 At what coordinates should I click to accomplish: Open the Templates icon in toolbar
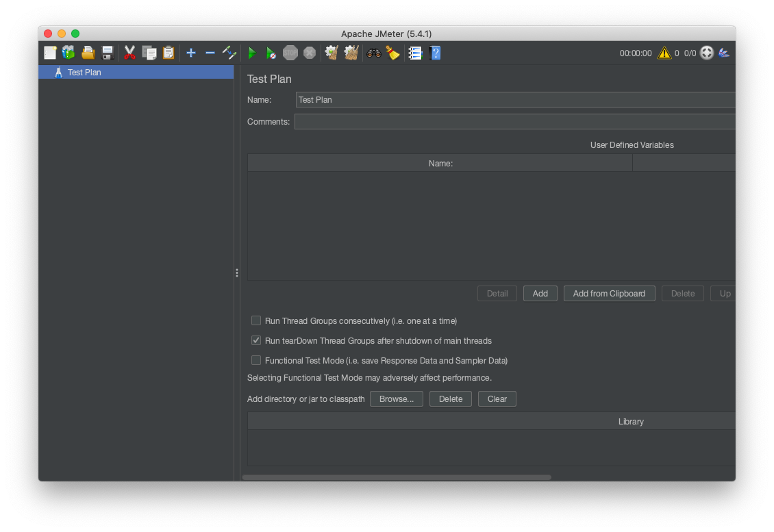coord(68,53)
